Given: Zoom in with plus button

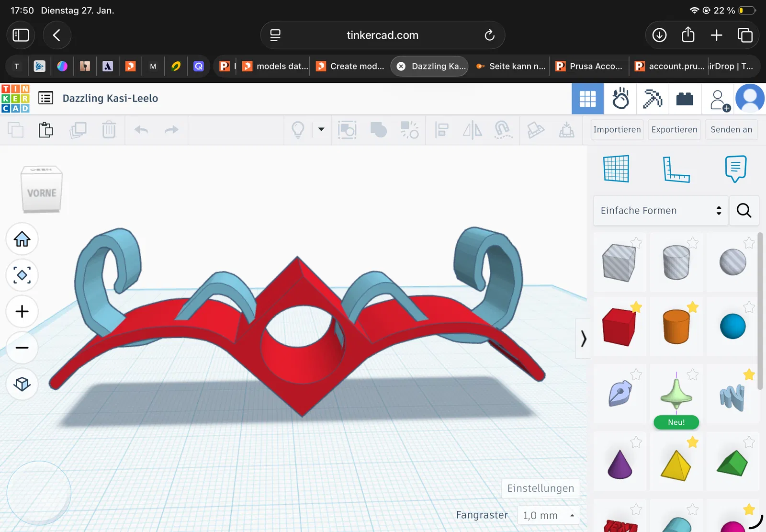Looking at the screenshot, I should point(22,312).
